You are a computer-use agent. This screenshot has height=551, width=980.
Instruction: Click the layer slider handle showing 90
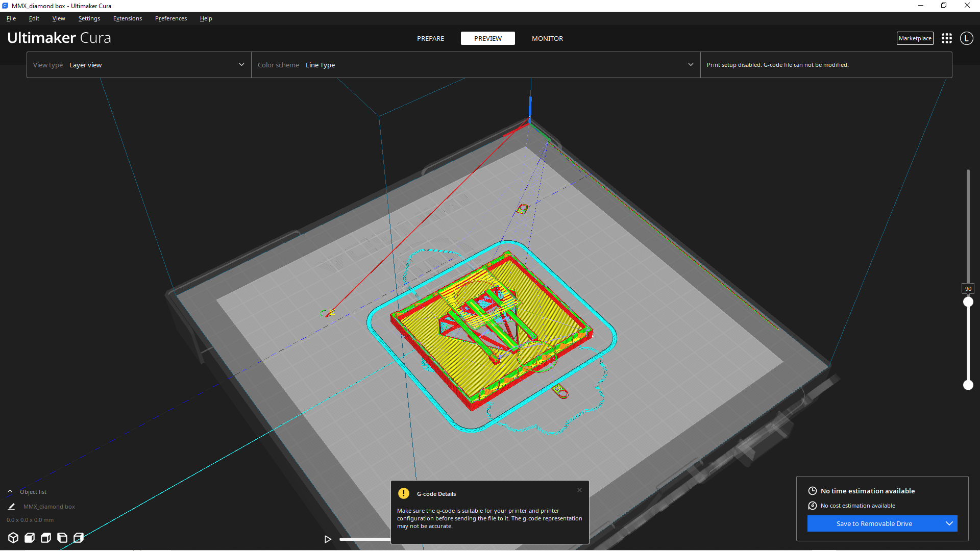[969, 301]
